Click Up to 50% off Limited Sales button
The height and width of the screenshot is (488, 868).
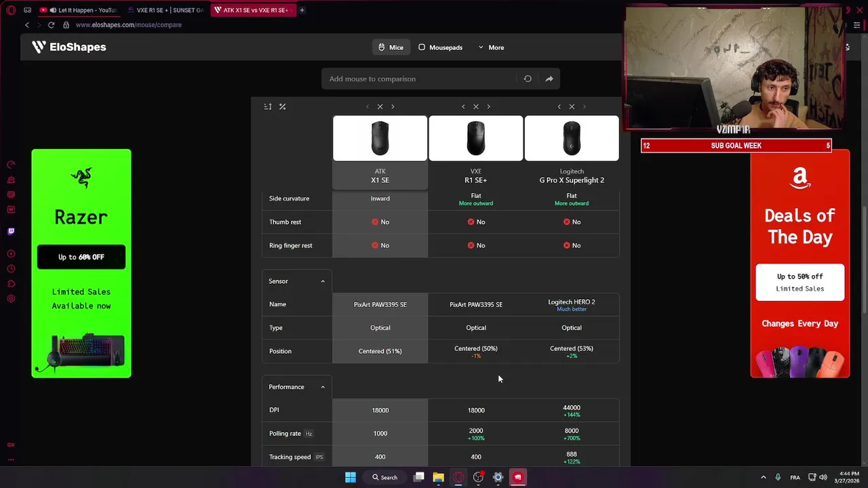tap(800, 282)
